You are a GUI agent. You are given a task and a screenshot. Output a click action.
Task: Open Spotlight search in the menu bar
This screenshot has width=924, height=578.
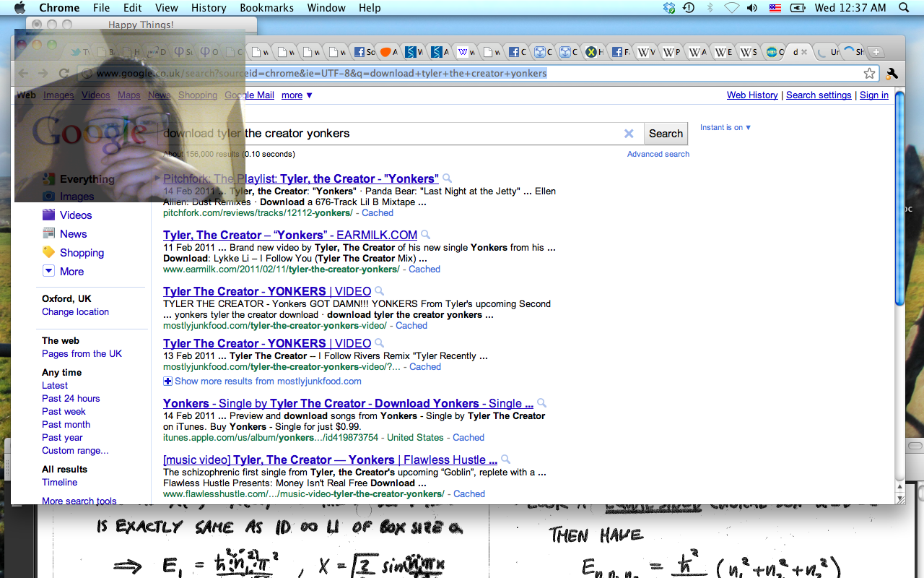click(904, 8)
